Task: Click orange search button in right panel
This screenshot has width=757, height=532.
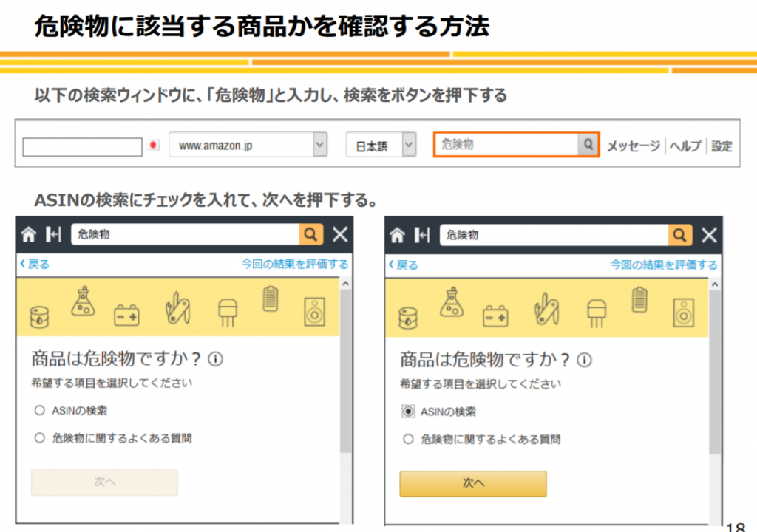Action: (x=680, y=235)
